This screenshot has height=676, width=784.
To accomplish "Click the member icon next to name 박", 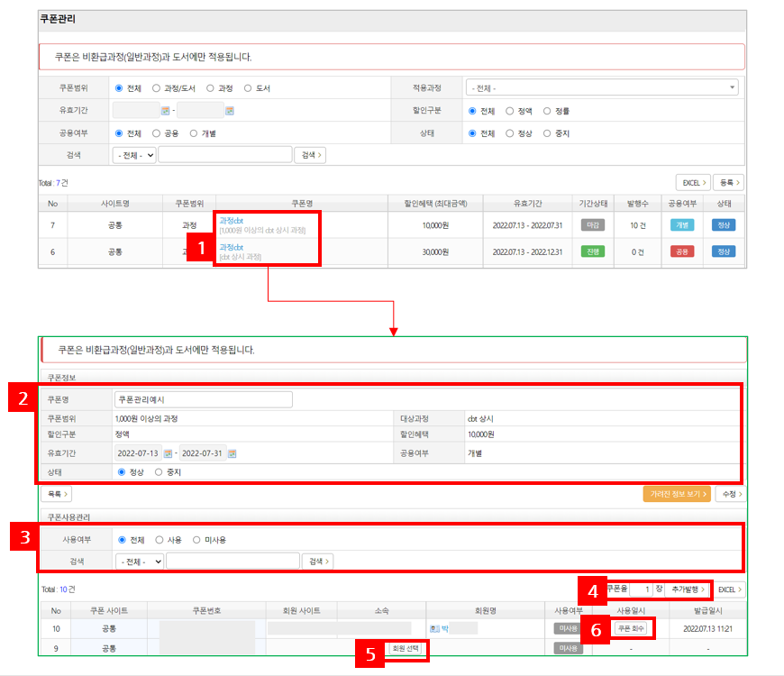I will (435, 628).
